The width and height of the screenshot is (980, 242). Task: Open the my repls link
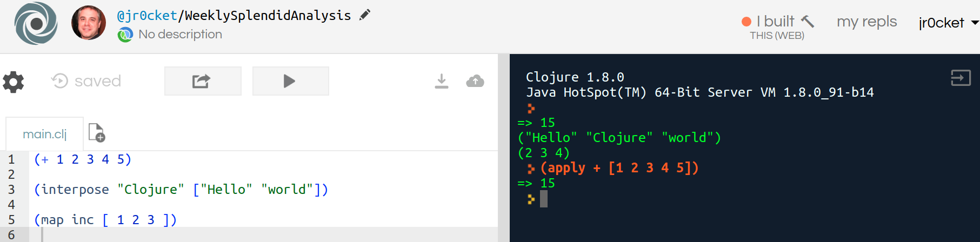(x=866, y=22)
